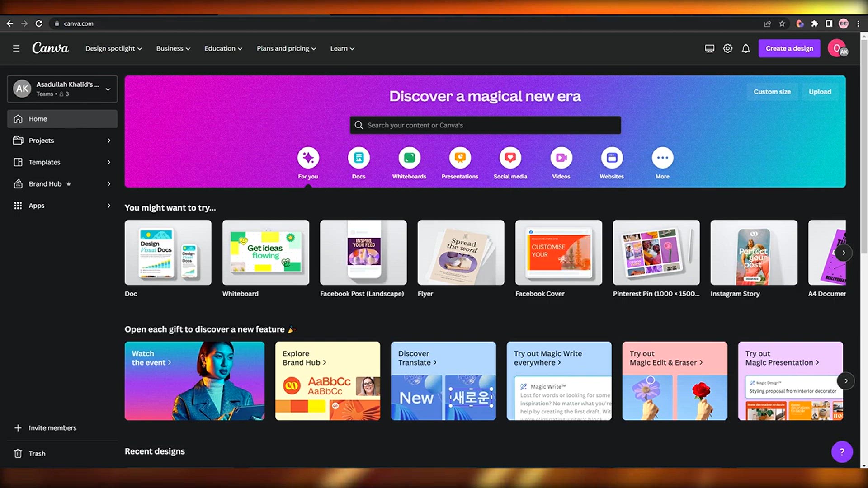This screenshot has width=868, height=488.
Task: Select the For you category icon
Action: 308,158
